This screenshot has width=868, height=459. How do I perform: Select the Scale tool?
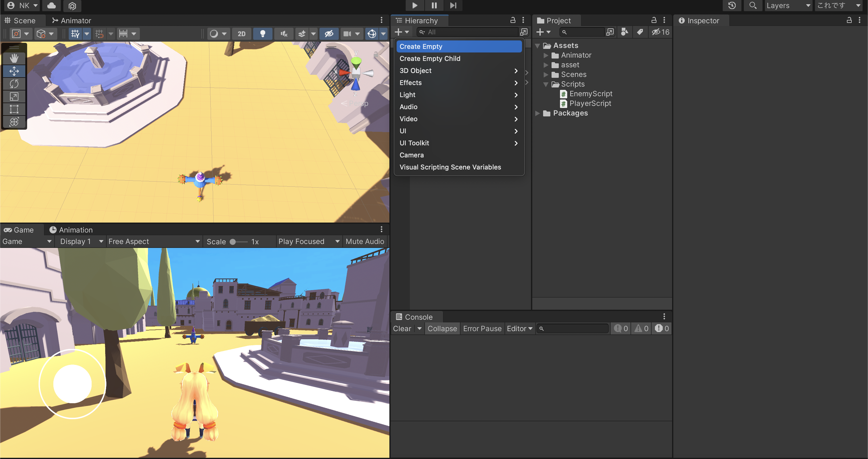coord(14,97)
